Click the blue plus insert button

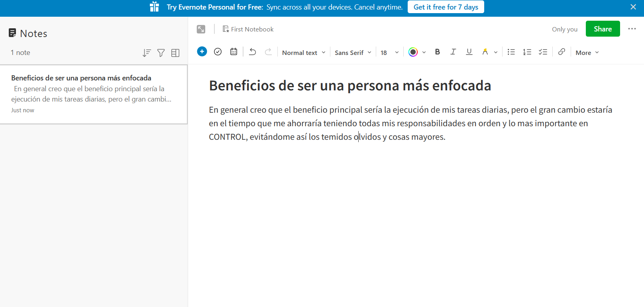coord(202,51)
